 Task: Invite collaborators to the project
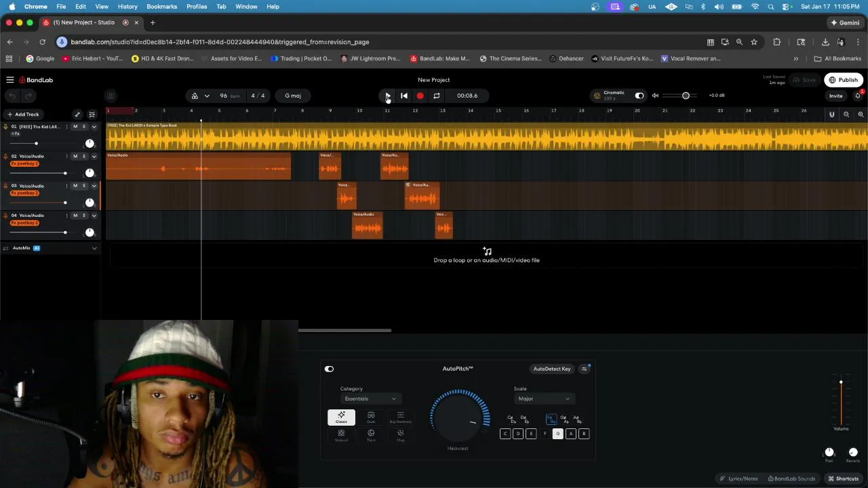835,96
